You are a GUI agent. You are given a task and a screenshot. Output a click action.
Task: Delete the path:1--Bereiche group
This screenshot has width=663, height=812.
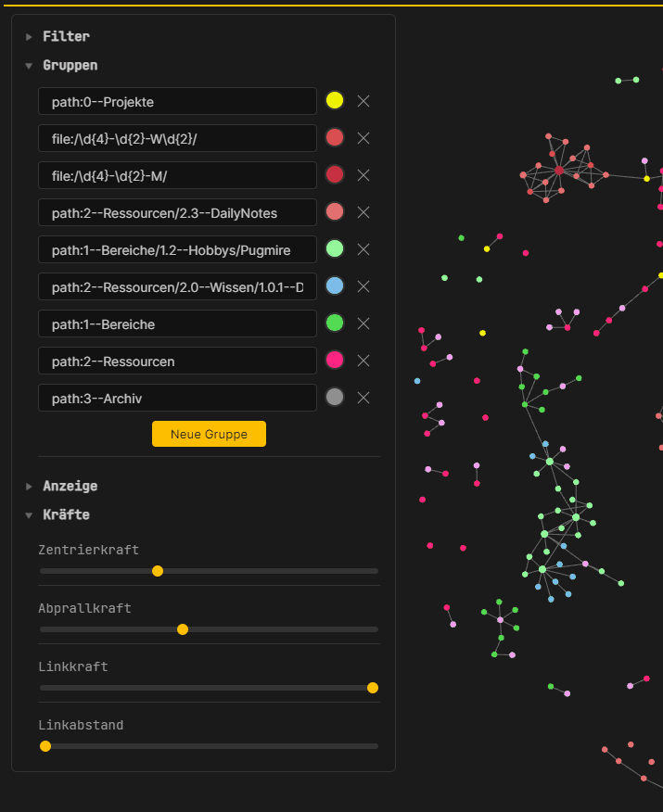(363, 324)
